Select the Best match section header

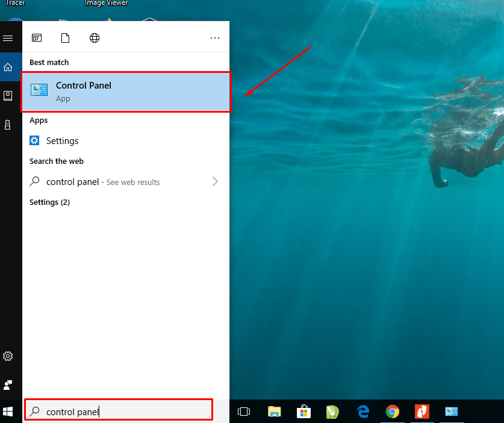pos(49,62)
